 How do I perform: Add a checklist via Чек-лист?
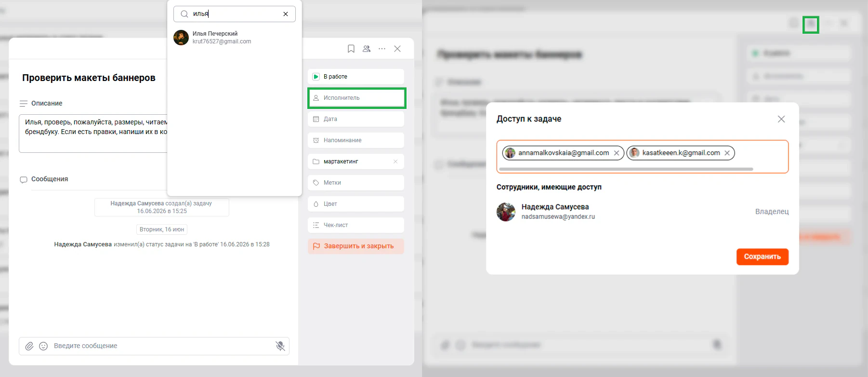point(356,225)
